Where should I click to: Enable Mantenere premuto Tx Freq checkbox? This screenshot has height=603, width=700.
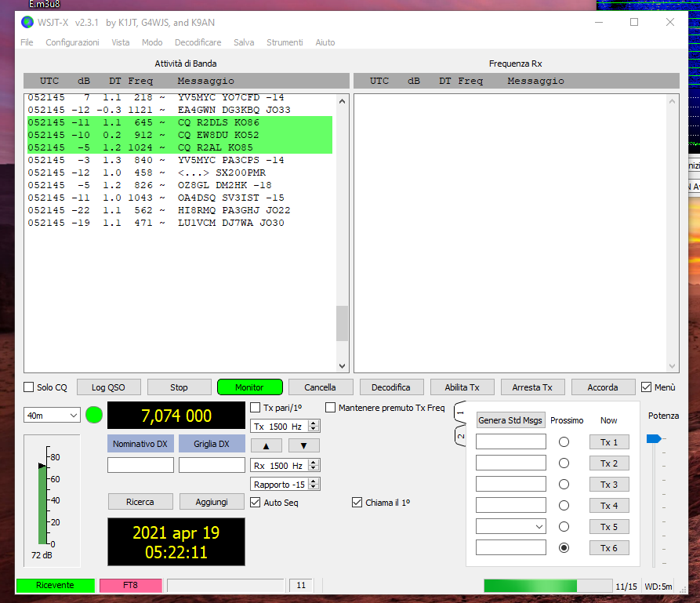point(330,408)
